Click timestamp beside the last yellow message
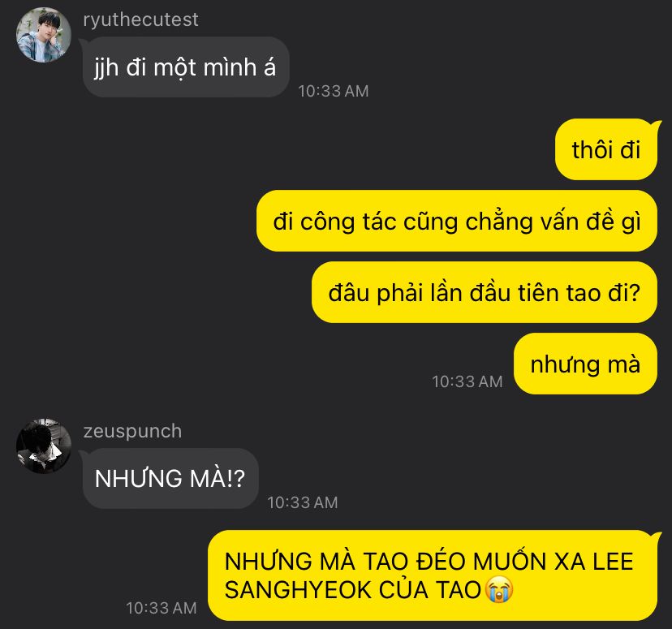672x629 pixels. 162,608
